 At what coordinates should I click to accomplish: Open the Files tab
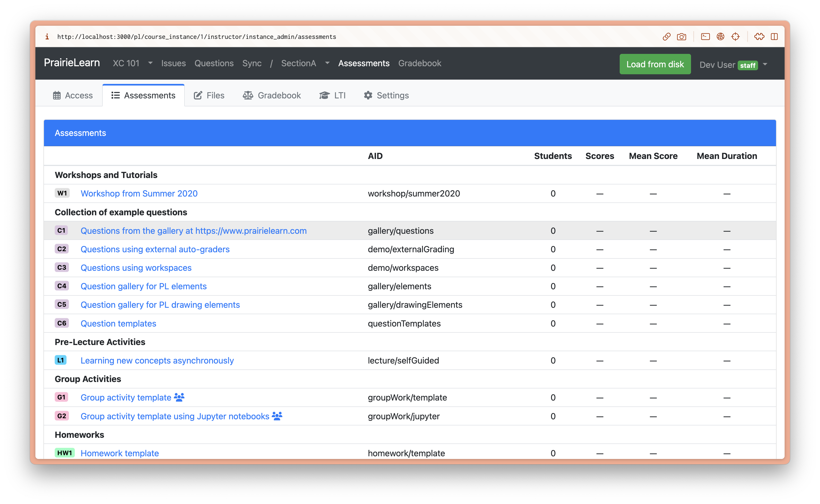[209, 95]
